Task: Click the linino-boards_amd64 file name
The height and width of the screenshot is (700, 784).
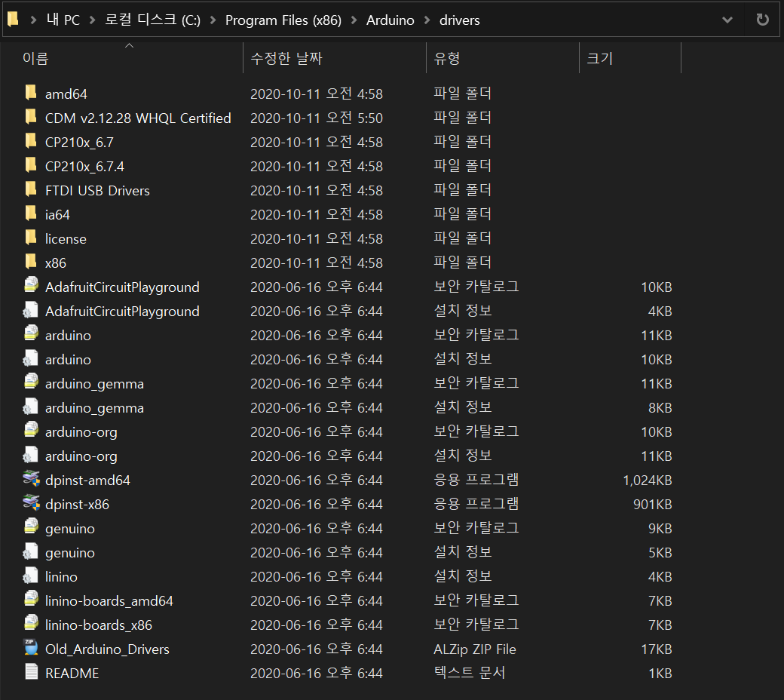Action: [x=109, y=601]
